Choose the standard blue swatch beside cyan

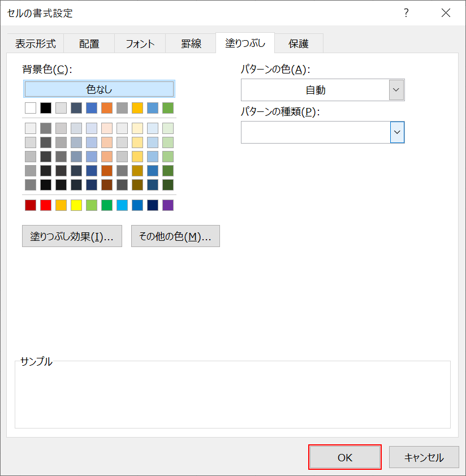pos(137,205)
